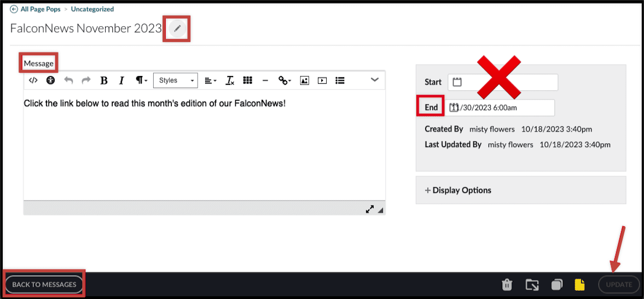
Task: Open the paragraph format menu
Action: pyautogui.click(x=142, y=80)
